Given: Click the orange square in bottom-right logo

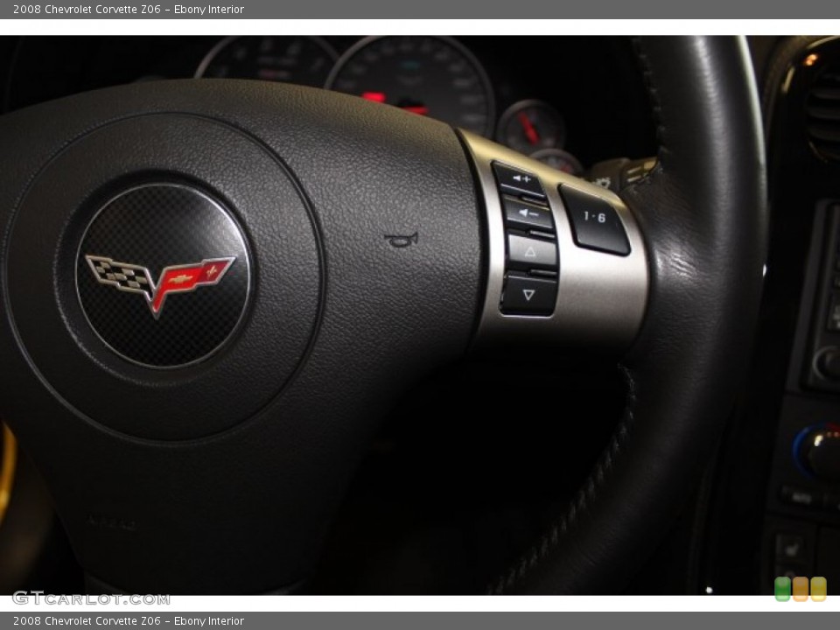Looking at the screenshot, I should click(801, 589).
